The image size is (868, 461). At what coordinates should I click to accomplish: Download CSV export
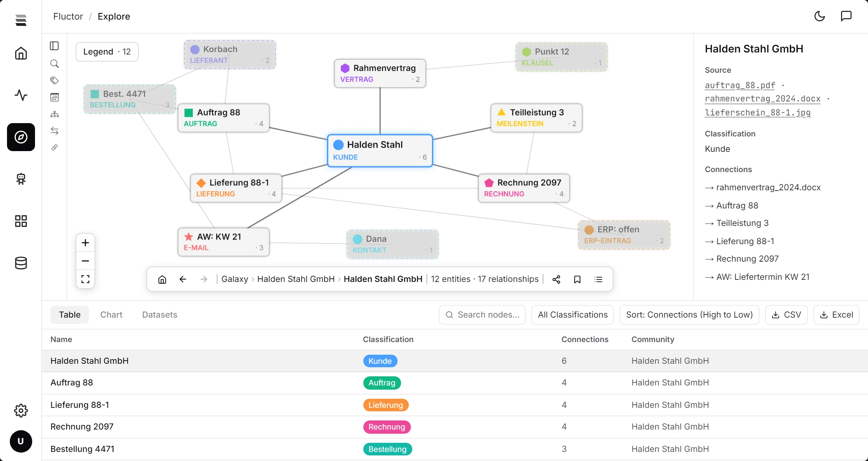tap(786, 315)
